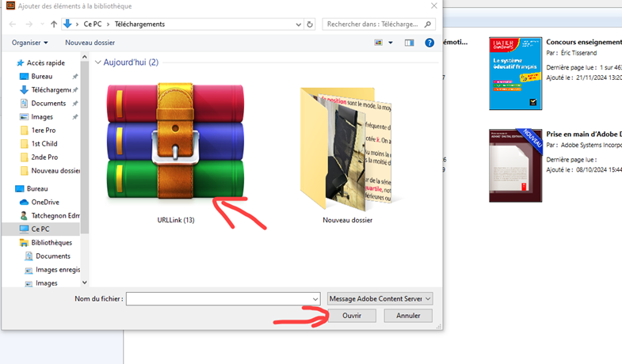Image resolution: width=622 pixels, height=364 pixels.
Task: Click the Ouvrir button
Action: (x=352, y=316)
